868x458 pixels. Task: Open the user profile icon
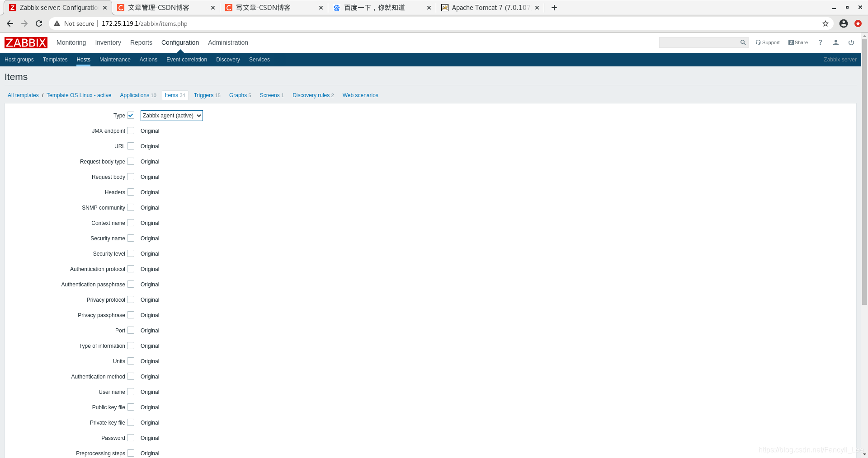pyautogui.click(x=836, y=42)
